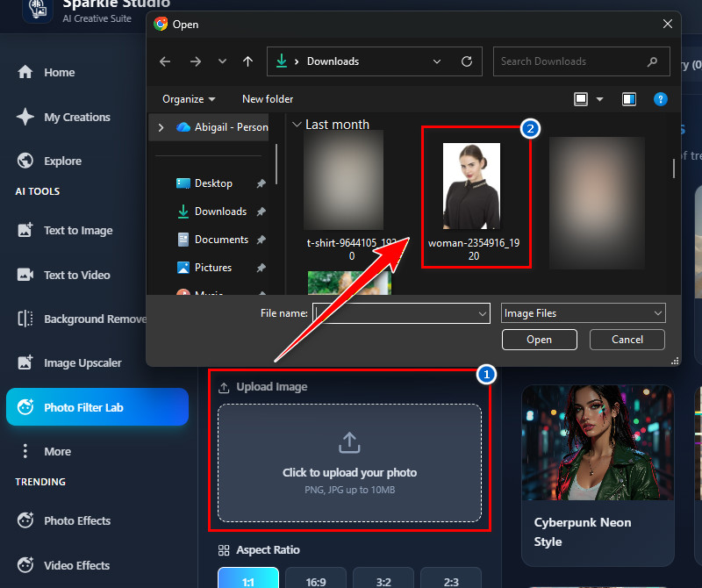Click to upload your photo area
The width and height of the screenshot is (702, 588).
349,463
